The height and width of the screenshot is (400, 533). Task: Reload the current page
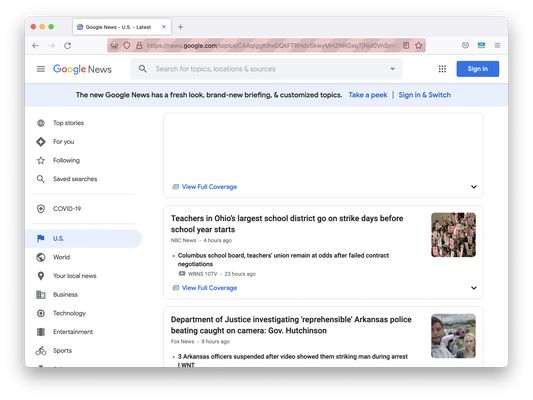click(68, 46)
